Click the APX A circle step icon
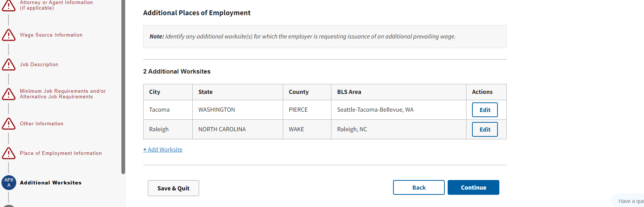The width and height of the screenshot is (644, 207). (x=9, y=183)
